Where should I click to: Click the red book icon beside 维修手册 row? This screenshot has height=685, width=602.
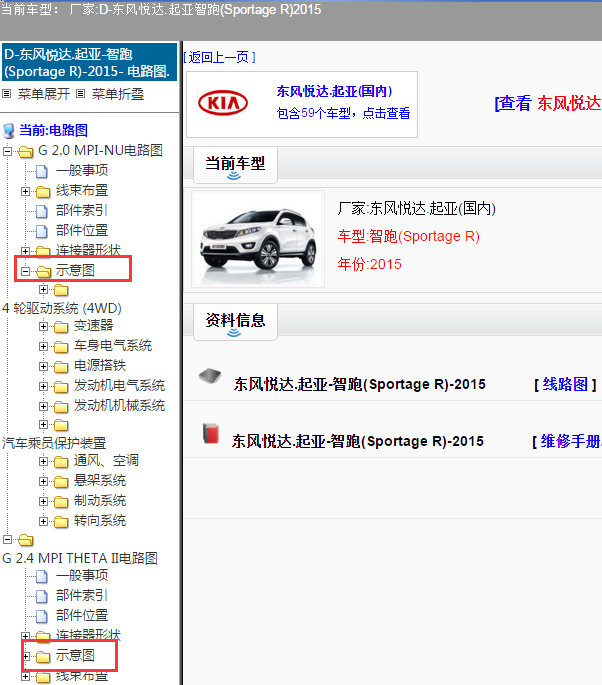[x=211, y=433]
